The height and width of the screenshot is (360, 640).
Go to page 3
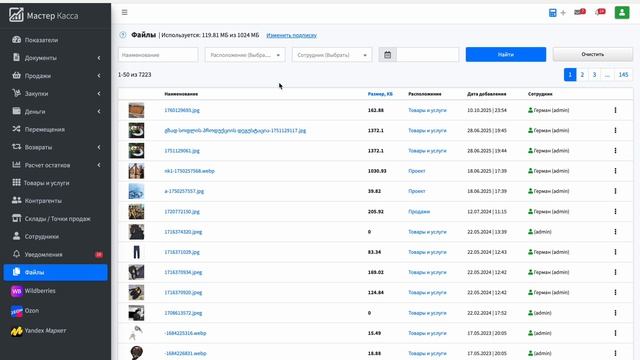click(594, 75)
